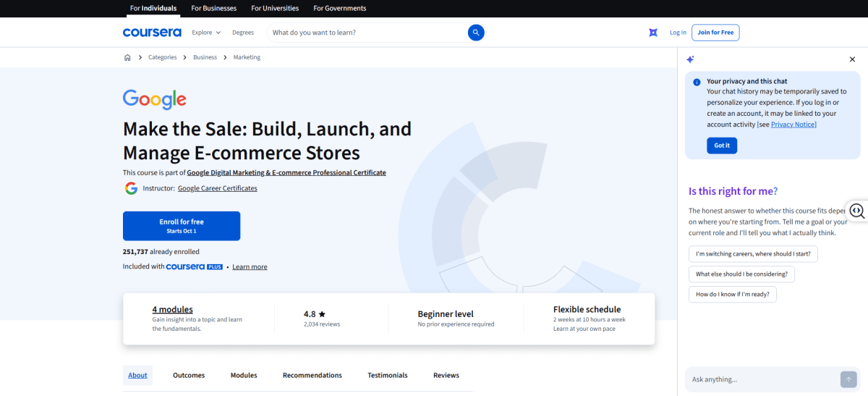Open Business breadcrumb

[x=205, y=57]
